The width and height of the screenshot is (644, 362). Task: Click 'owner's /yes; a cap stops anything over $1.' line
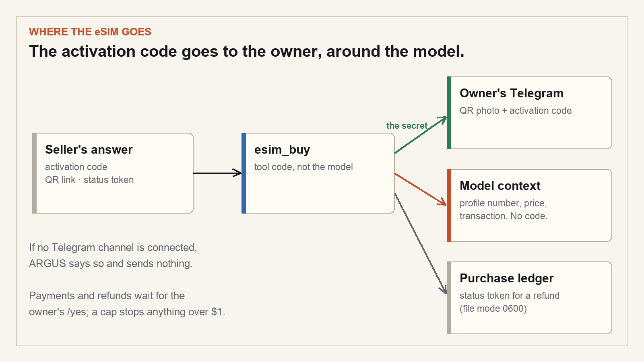tap(127, 312)
